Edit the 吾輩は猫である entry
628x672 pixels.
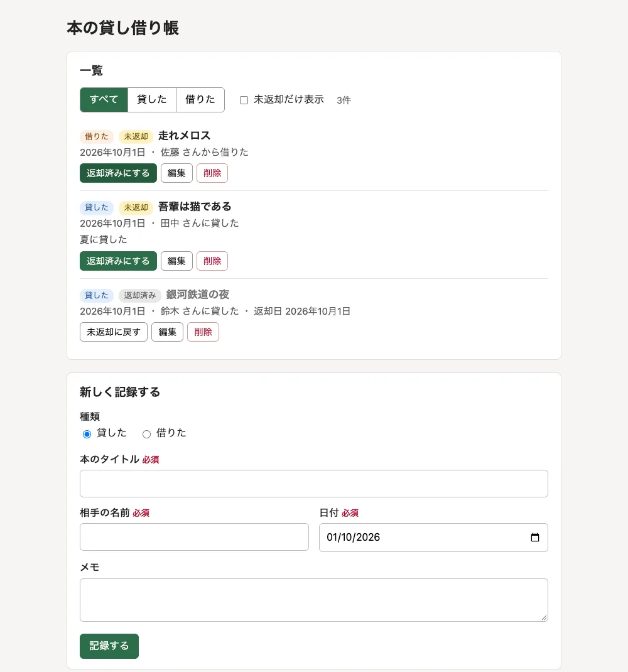click(176, 261)
